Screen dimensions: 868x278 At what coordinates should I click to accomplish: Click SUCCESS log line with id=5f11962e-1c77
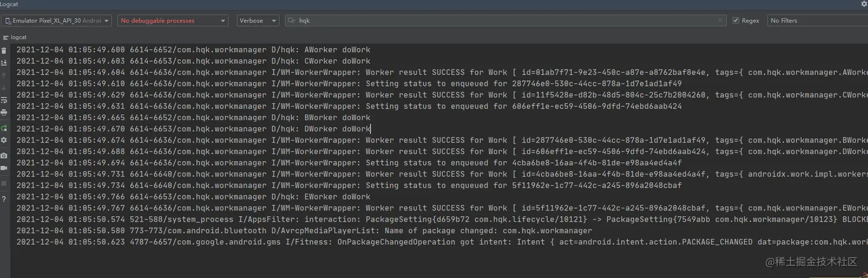pyautogui.click(x=442, y=208)
